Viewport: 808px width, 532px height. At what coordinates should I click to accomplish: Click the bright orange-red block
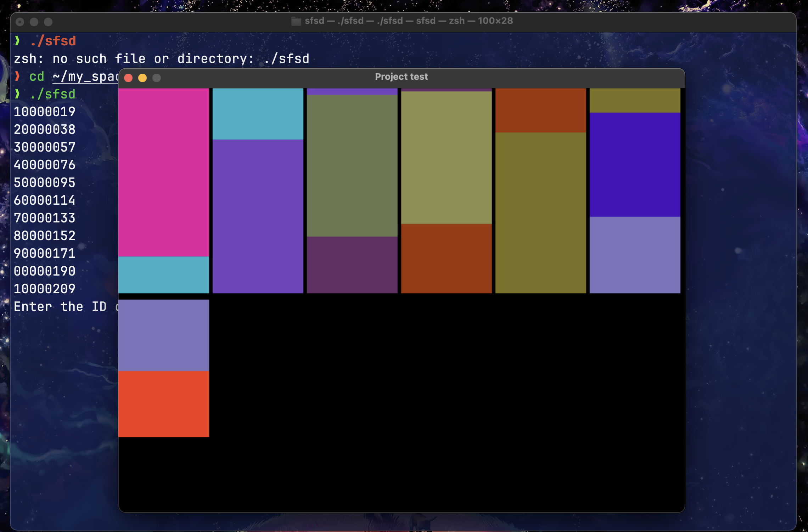(164, 404)
